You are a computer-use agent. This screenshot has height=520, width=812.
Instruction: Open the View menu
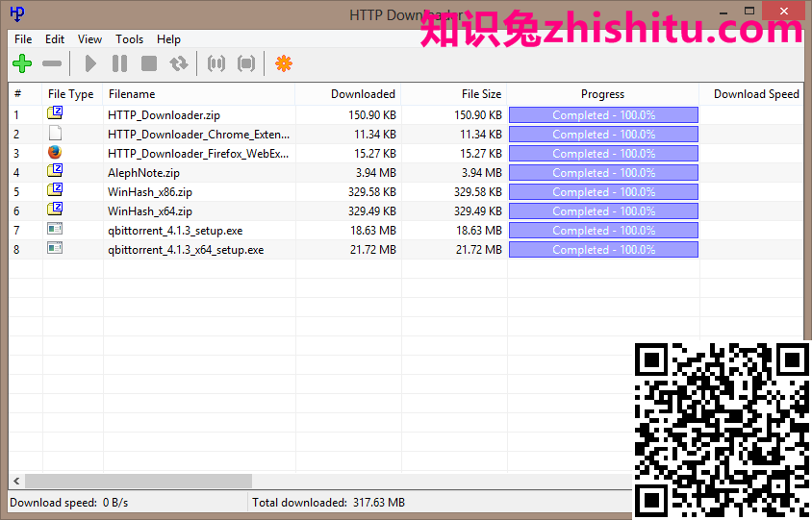click(89, 39)
